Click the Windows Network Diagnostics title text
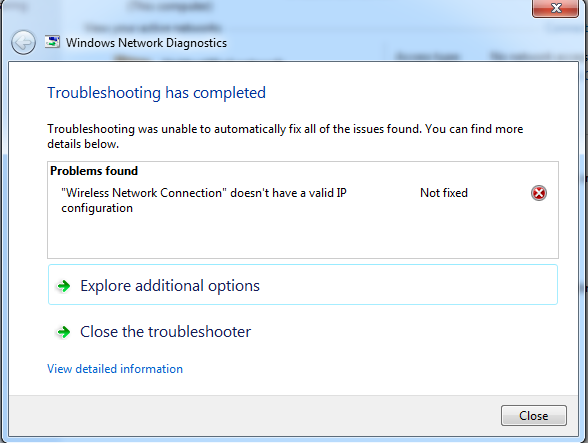Image resolution: width=588 pixels, height=443 pixels. [146, 43]
